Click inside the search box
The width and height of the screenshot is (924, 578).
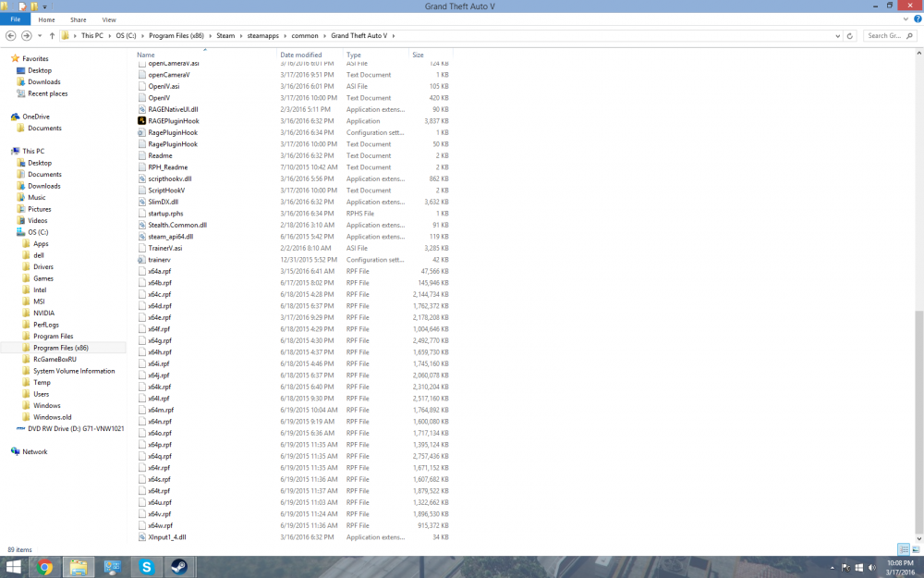click(x=887, y=37)
